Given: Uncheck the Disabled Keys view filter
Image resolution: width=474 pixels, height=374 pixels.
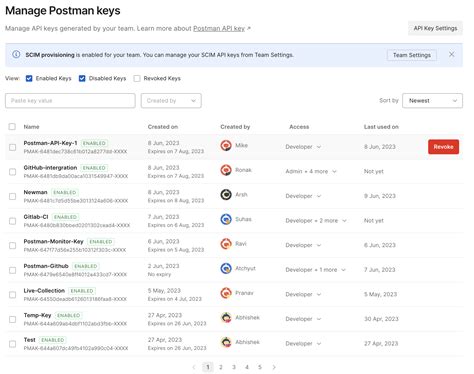Looking at the screenshot, I should tap(82, 78).
